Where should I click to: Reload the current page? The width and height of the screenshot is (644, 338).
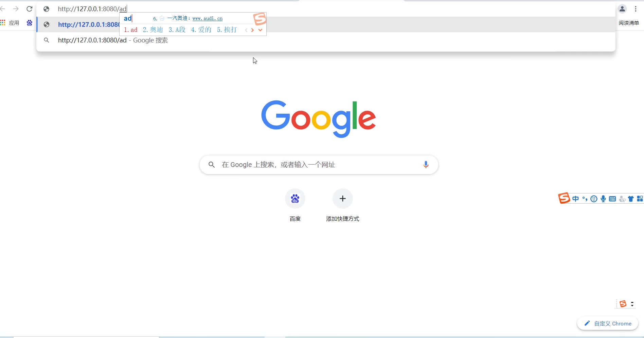[30, 9]
